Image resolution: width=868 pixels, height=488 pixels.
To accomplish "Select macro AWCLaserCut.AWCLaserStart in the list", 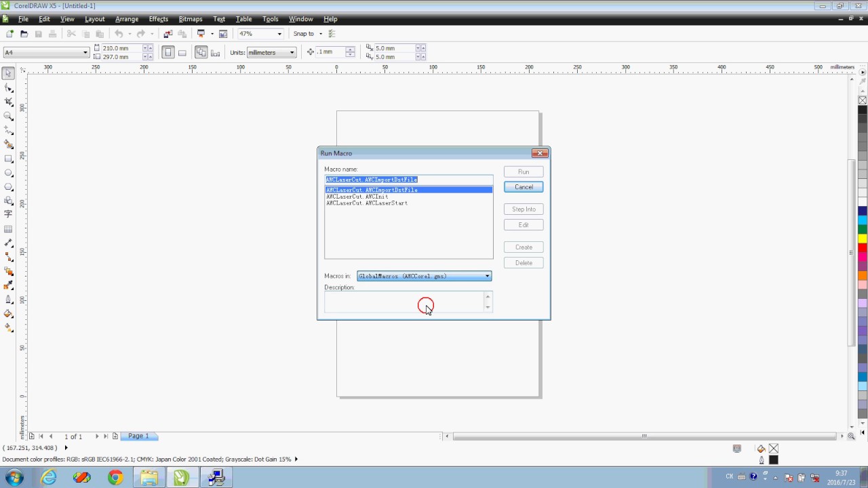I will tap(409, 203).
